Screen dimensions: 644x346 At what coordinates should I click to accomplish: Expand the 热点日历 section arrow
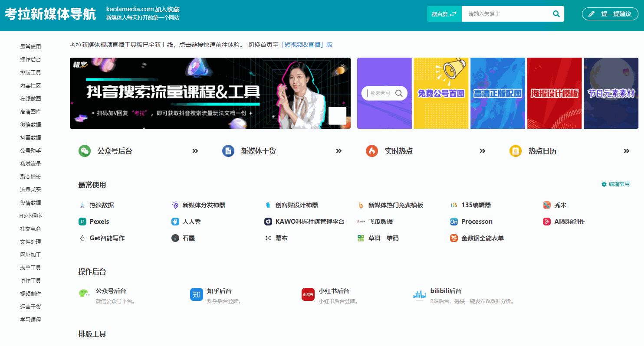pos(626,151)
